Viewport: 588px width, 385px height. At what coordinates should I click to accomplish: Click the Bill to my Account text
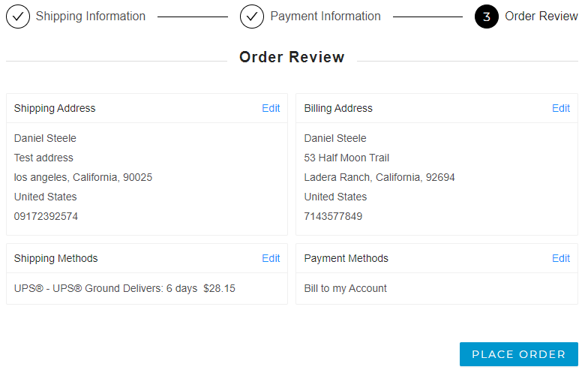click(345, 288)
